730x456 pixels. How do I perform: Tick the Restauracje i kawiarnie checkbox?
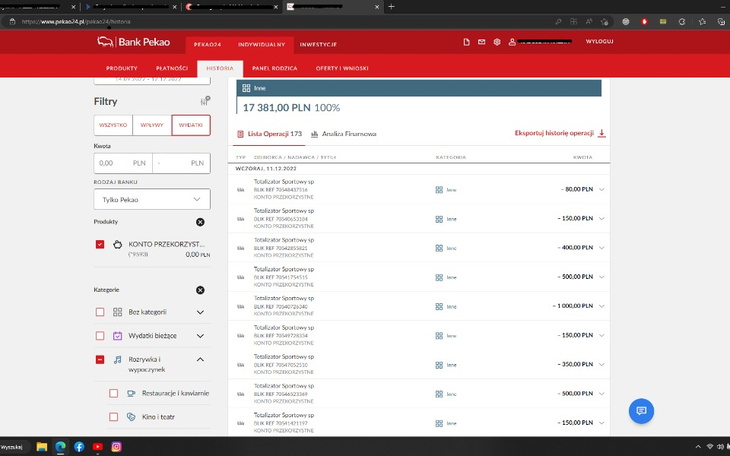(x=114, y=393)
